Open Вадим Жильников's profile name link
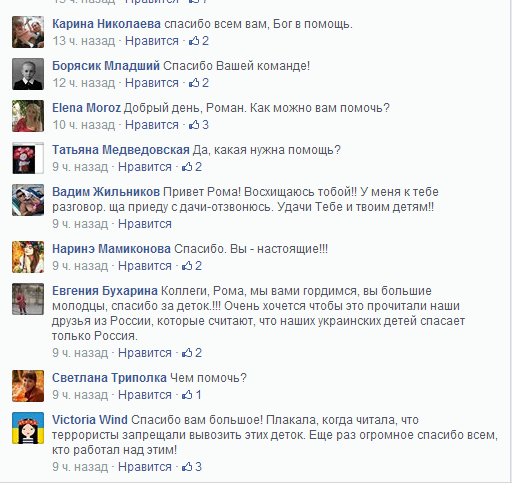The width and height of the screenshot is (512, 483). coord(106,192)
